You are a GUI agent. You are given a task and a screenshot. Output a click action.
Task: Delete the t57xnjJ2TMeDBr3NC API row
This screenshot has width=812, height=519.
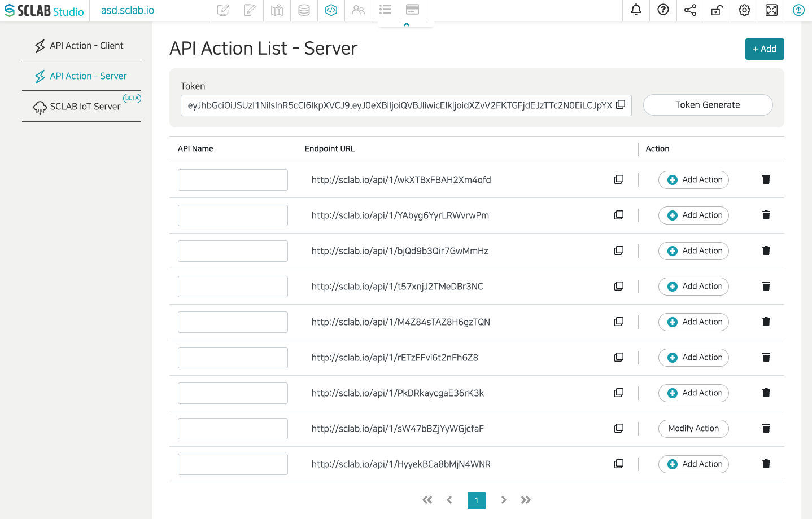tap(766, 286)
